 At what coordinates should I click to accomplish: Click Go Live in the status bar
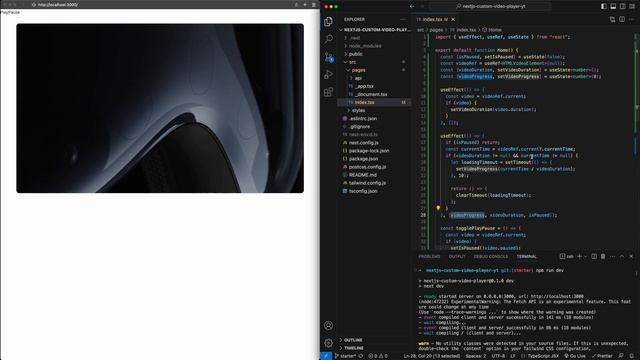click(575, 356)
